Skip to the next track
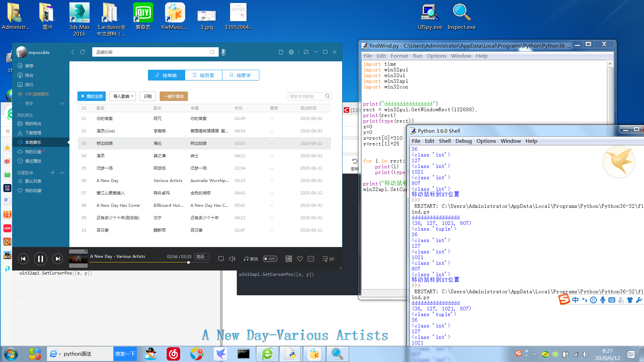 [x=58, y=259]
